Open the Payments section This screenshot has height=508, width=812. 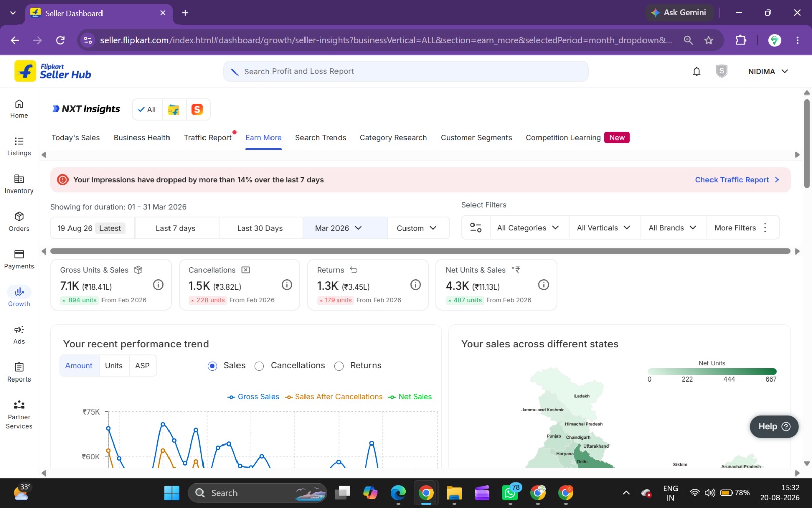[x=19, y=259]
